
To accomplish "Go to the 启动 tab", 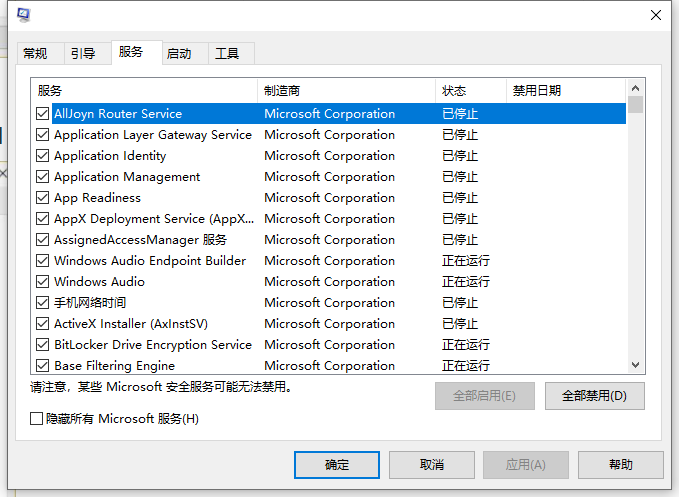I will coord(179,54).
